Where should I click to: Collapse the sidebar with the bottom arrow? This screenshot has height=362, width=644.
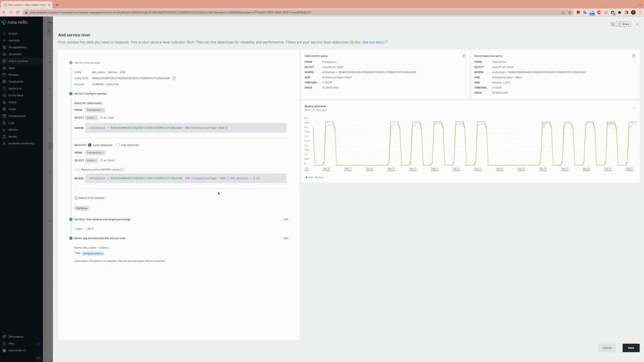[39, 358]
